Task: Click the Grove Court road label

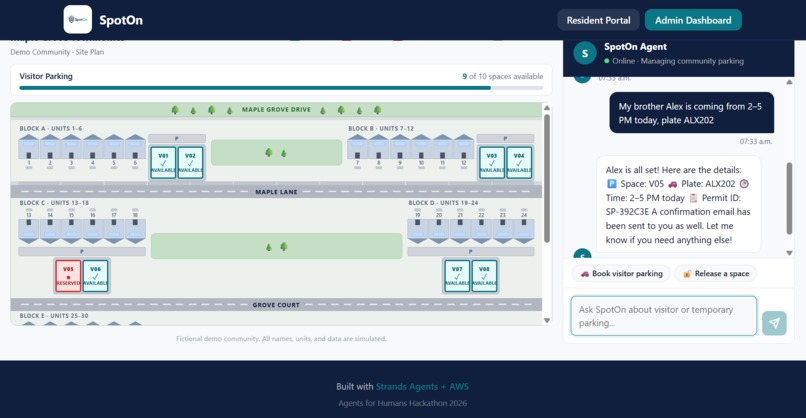Action: point(276,305)
